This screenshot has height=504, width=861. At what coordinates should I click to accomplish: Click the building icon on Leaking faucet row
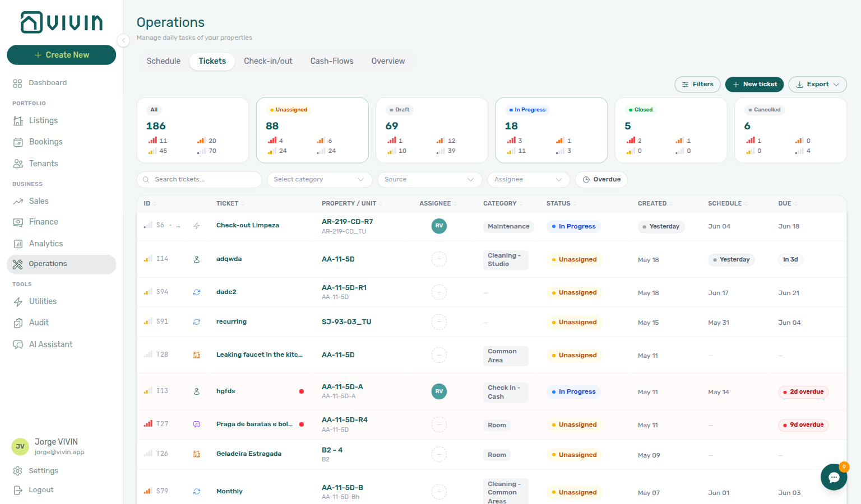(x=197, y=355)
